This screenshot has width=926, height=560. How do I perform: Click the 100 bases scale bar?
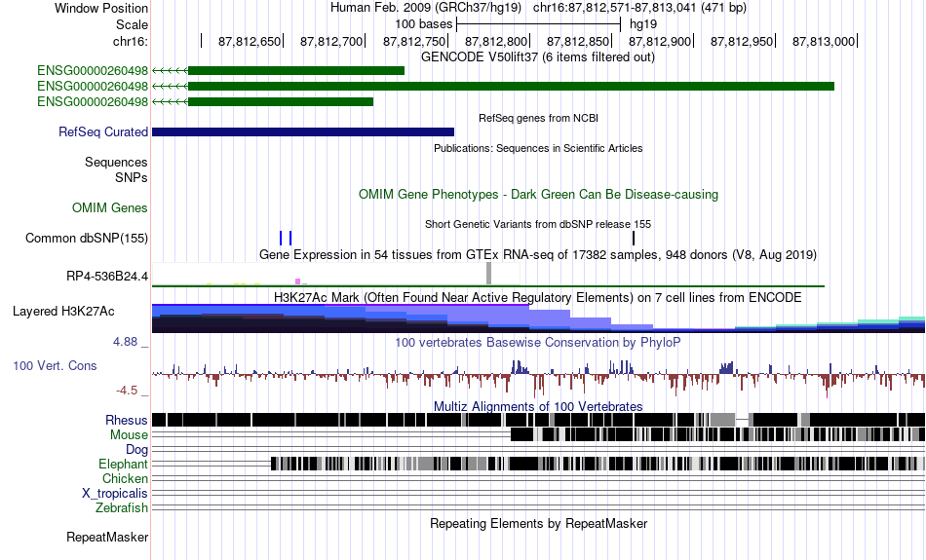coord(539,24)
